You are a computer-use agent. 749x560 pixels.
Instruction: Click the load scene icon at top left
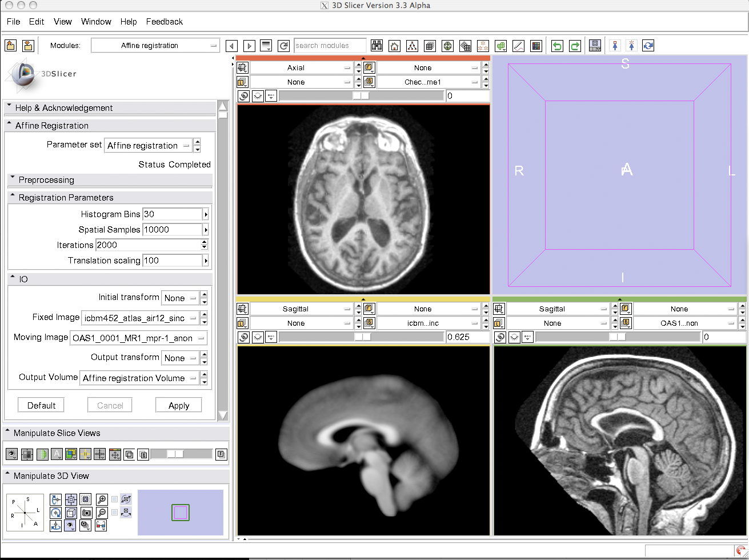tap(11, 46)
